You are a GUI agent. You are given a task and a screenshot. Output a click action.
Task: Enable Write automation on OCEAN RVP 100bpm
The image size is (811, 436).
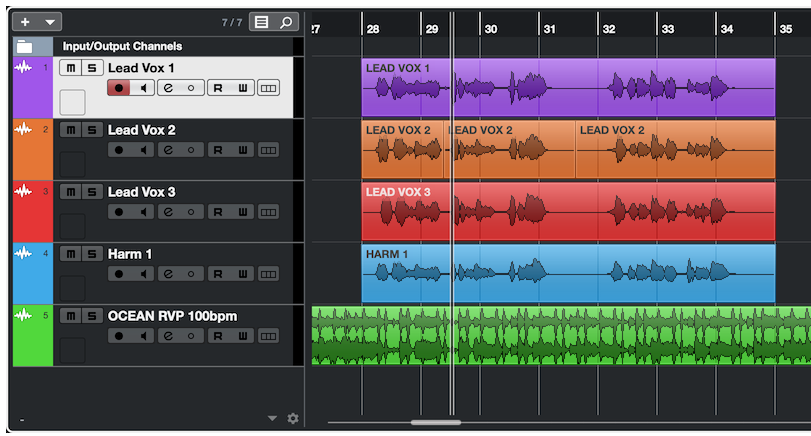click(243, 336)
